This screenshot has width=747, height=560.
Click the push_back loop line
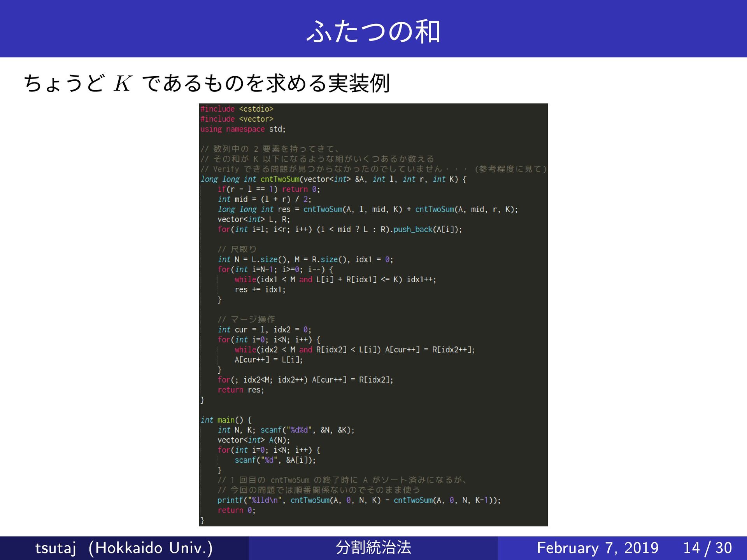(339, 229)
